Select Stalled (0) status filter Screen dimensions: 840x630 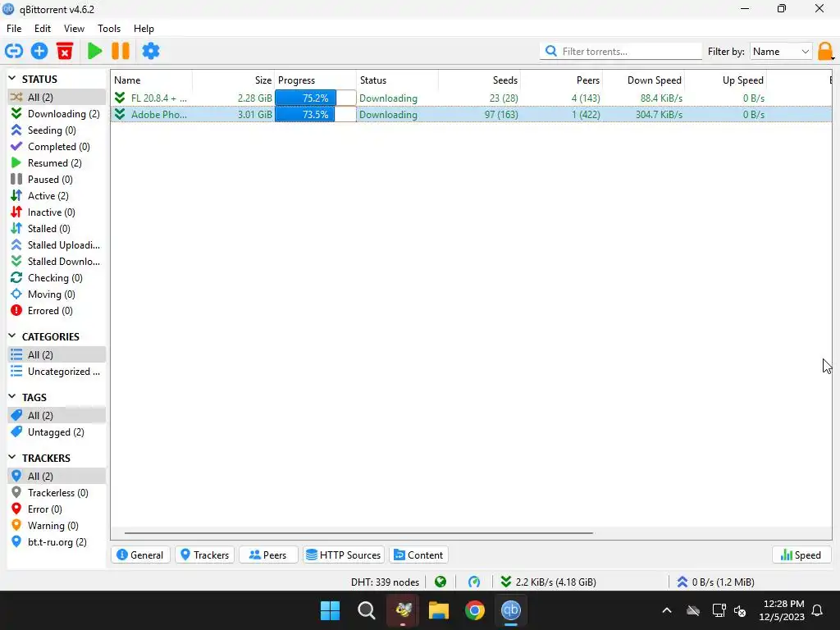[57, 229]
